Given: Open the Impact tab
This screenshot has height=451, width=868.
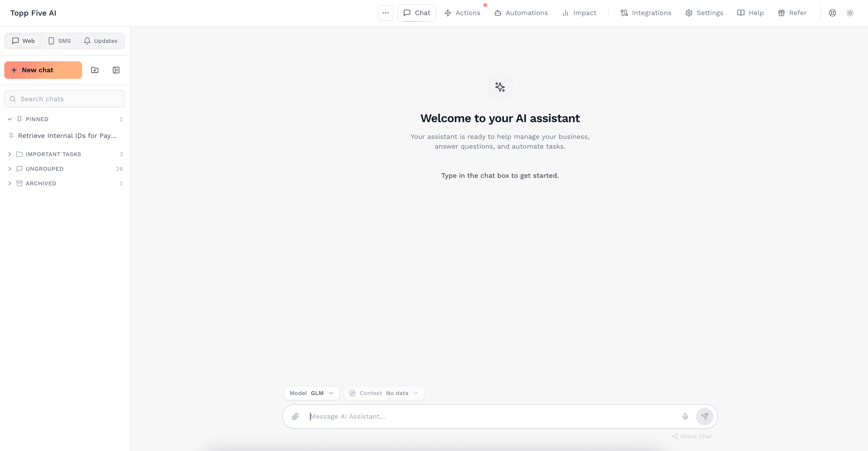Looking at the screenshot, I should click(579, 13).
